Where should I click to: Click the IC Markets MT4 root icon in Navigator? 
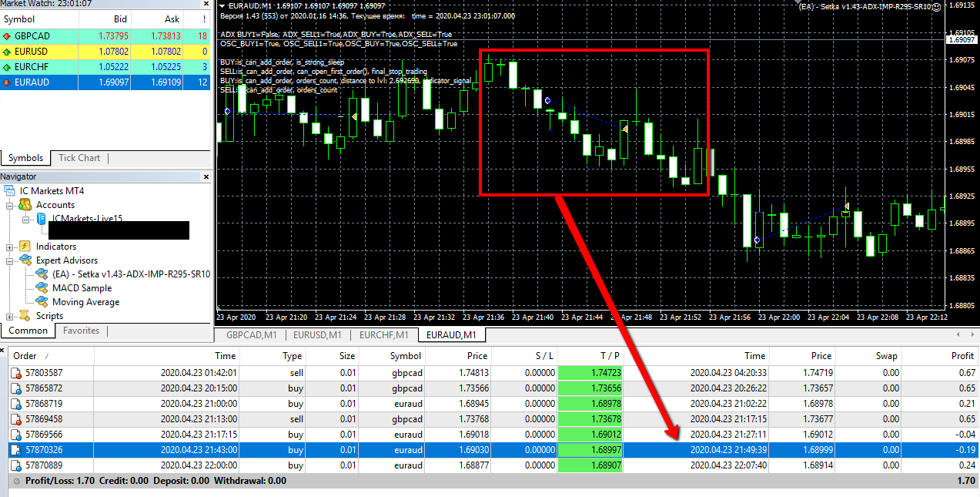(x=11, y=191)
